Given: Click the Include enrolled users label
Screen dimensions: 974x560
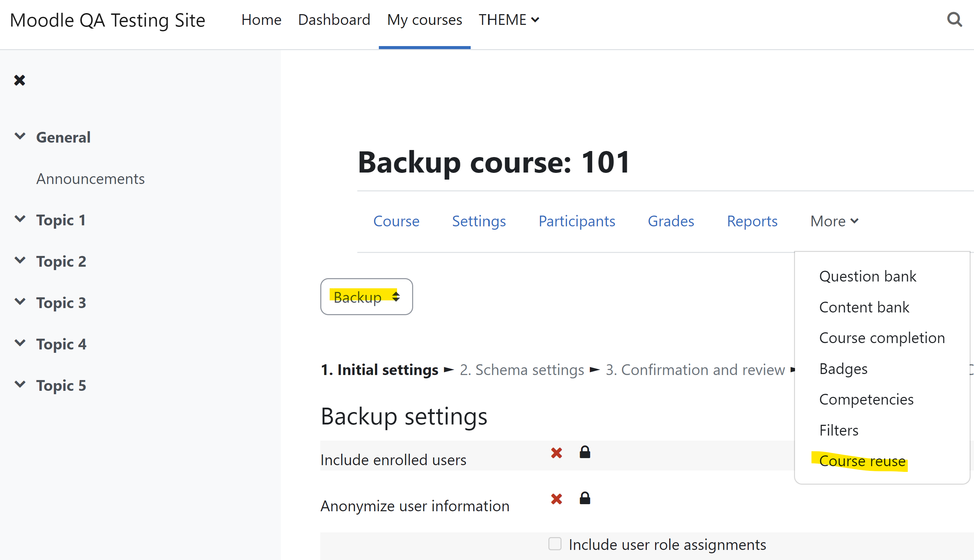Looking at the screenshot, I should (x=393, y=460).
